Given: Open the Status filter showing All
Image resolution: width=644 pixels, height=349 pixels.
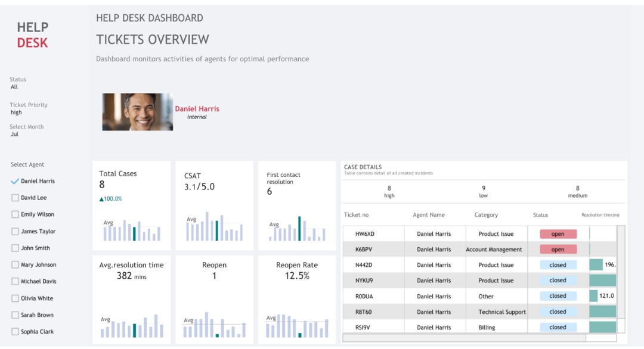Looking at the screenshot, I should (x=14, y=87).
